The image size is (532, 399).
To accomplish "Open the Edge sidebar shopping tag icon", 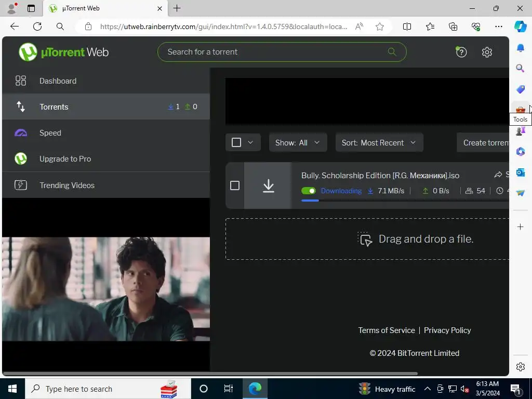I will (x=520, y=89).
